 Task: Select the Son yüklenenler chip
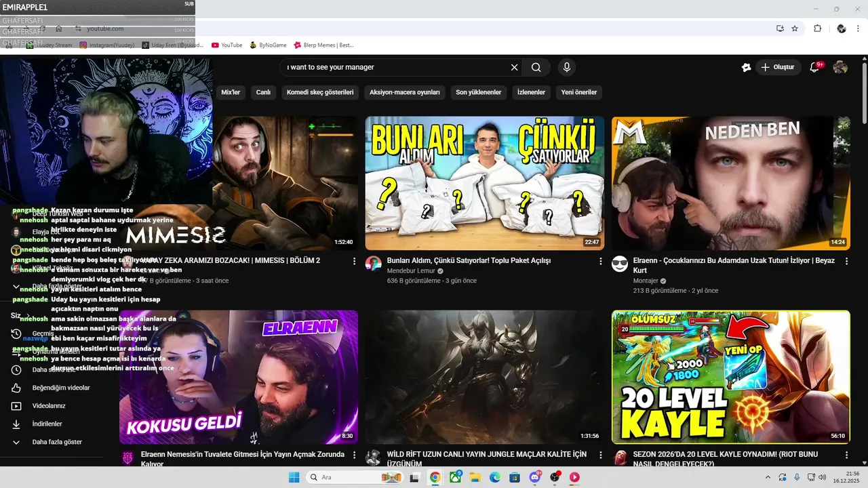(479, 92)
